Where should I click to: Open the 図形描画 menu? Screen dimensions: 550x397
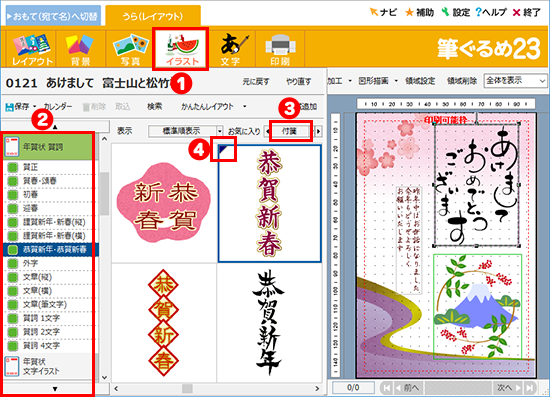click(378, 81)
